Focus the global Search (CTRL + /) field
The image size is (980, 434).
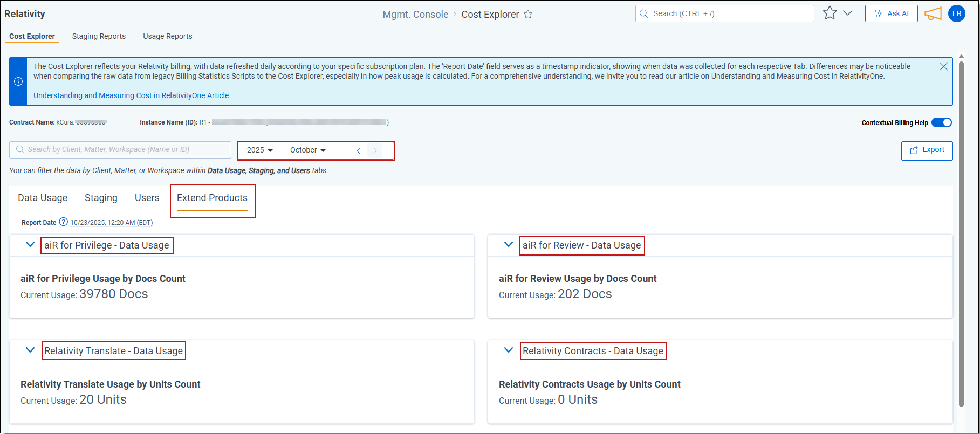[x=725, y=13]
